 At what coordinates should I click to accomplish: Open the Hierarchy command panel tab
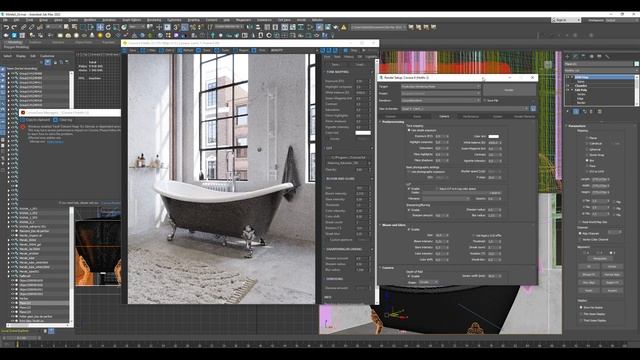pos(583,56)
